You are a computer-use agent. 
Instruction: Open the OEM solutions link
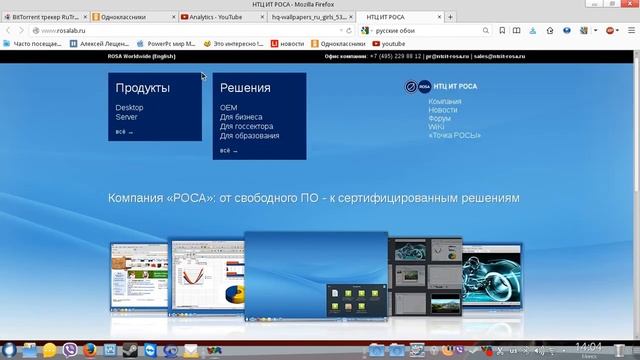click(x=229, y=108)
